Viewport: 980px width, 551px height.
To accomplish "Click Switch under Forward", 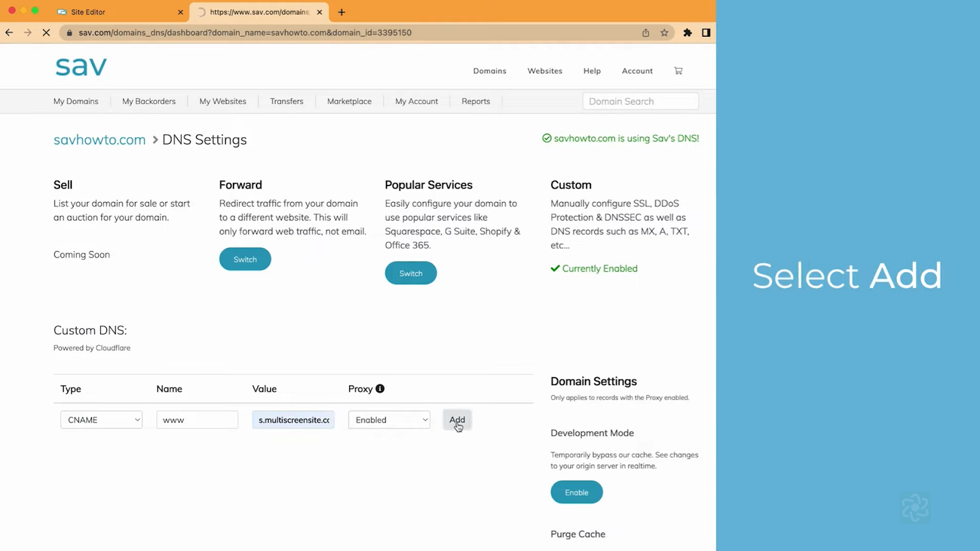I will point(245,259).
